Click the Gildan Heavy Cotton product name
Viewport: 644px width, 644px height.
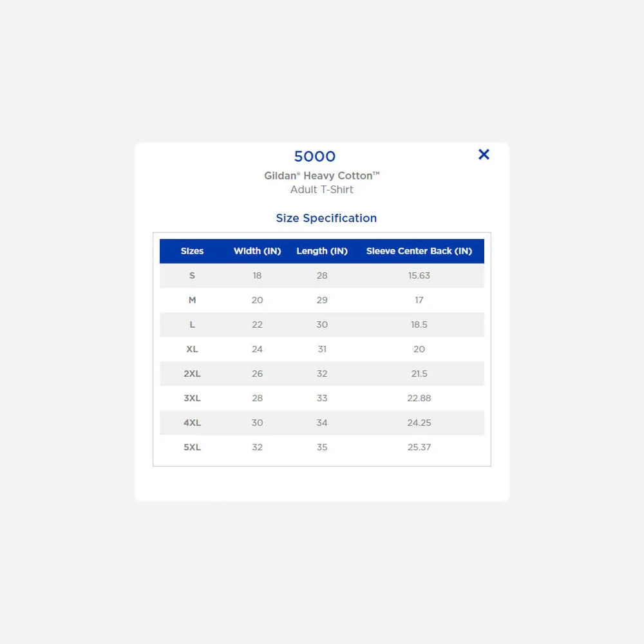tap(322, 175)
